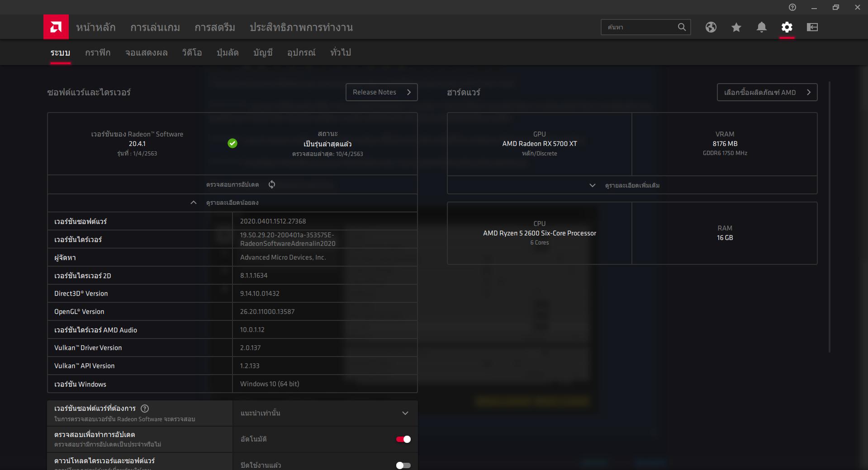Select the ระบบ system sub-tab

(x=60, y=52)
